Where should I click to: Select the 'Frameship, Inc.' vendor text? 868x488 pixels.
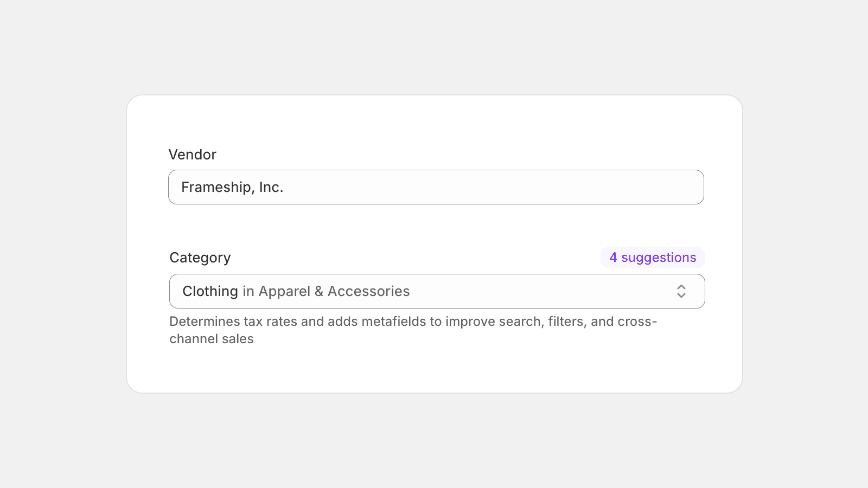click(x=232, y=187)
